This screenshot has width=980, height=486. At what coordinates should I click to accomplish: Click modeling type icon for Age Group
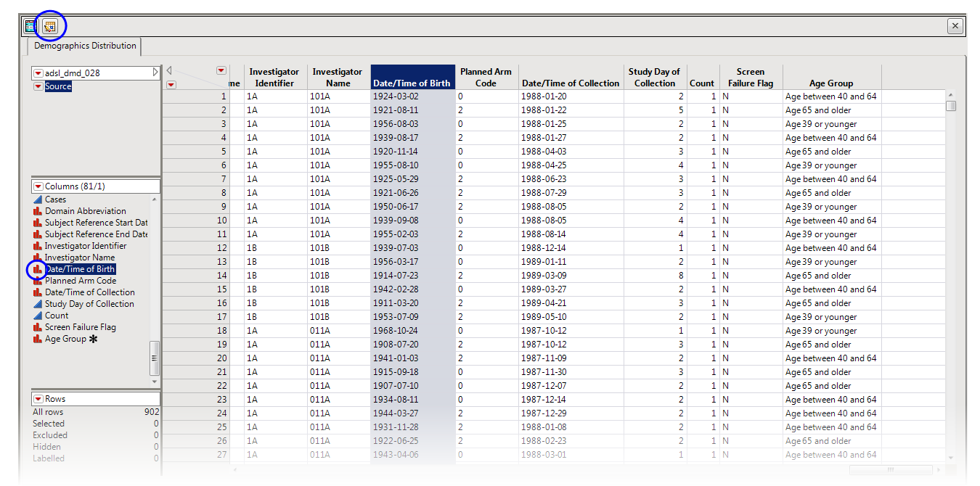point(38,339)
